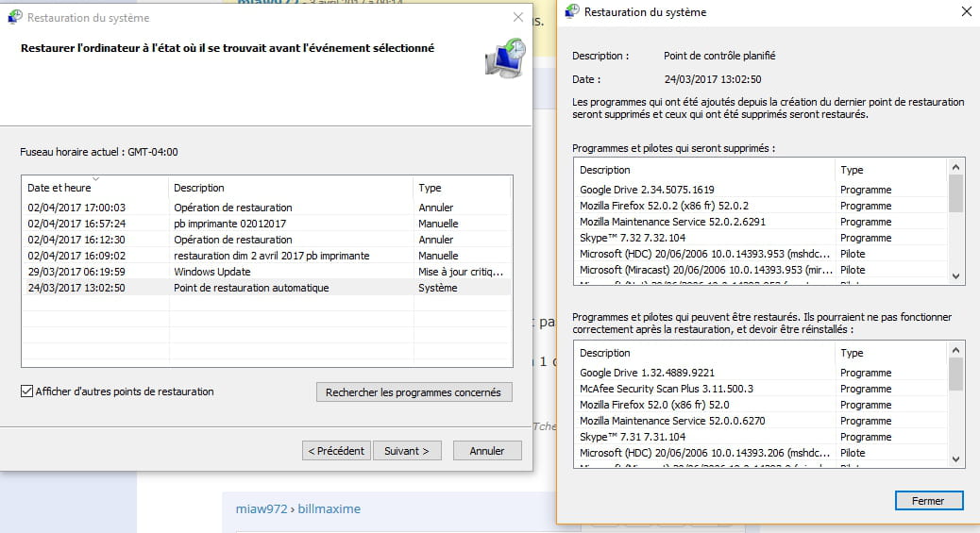980x533 pixels.
Task: Select Google Drive 2.34.5075.1619 entry
Action: [761, 190]
